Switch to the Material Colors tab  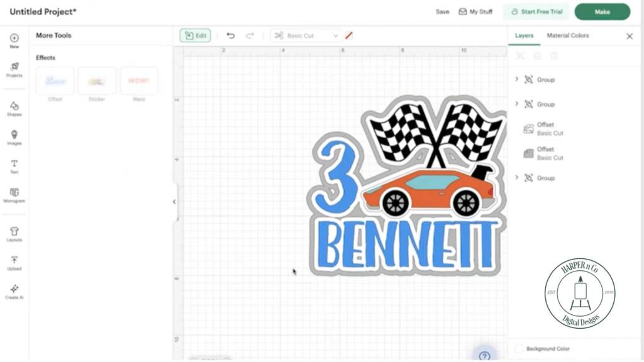click(567, 36)
